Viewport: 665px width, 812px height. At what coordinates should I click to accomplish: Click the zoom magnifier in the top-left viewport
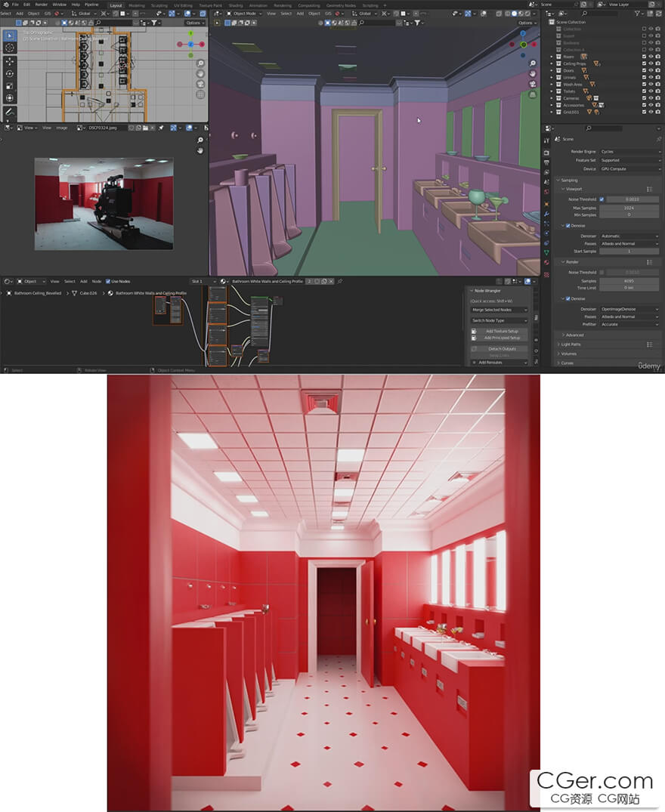click(200, 63)
